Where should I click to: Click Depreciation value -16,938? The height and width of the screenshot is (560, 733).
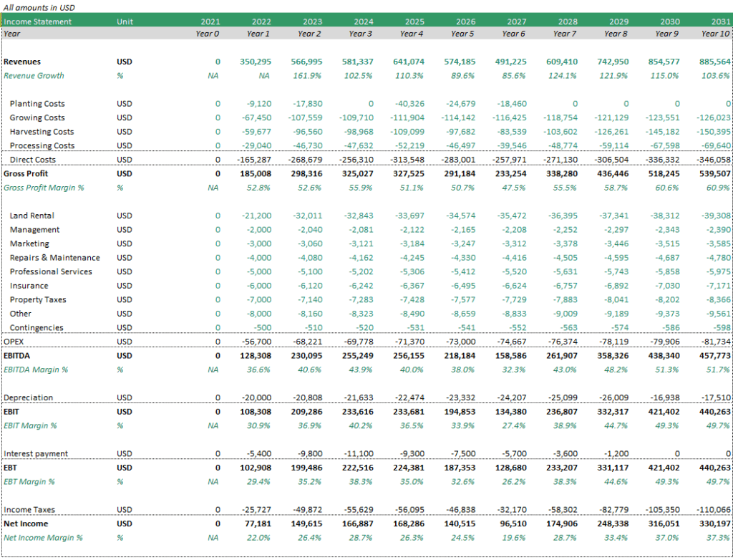pos(665,398)
